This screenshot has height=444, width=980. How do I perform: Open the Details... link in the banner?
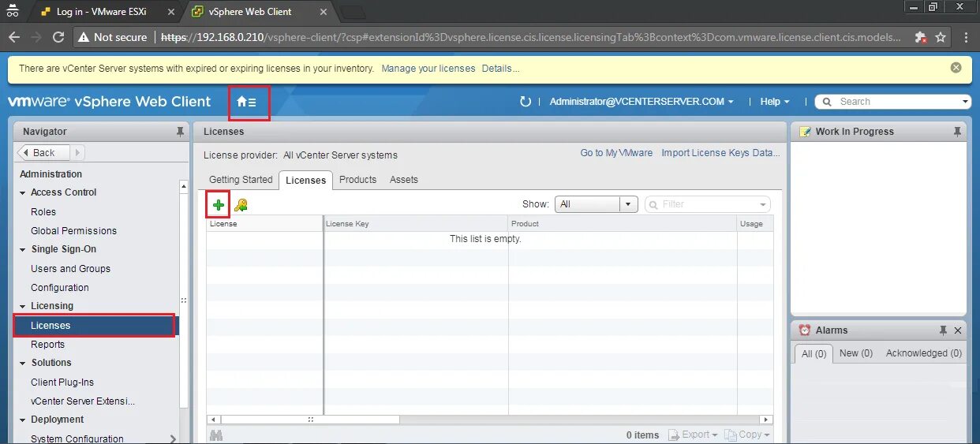(500, 69)
